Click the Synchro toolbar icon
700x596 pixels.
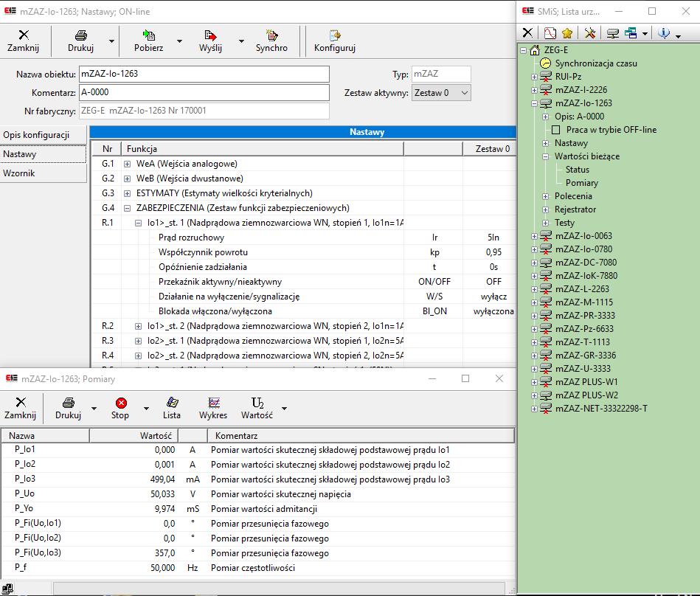(271, 35)
